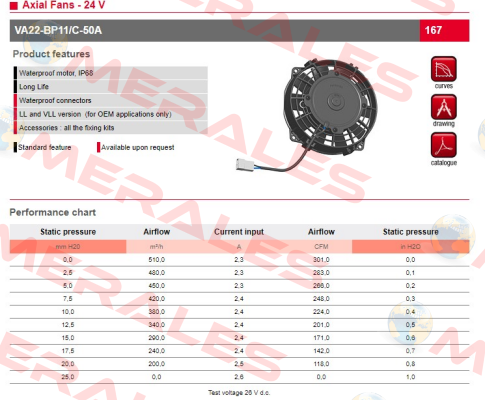Click the airflow value 480,0

tap(156, 273)
